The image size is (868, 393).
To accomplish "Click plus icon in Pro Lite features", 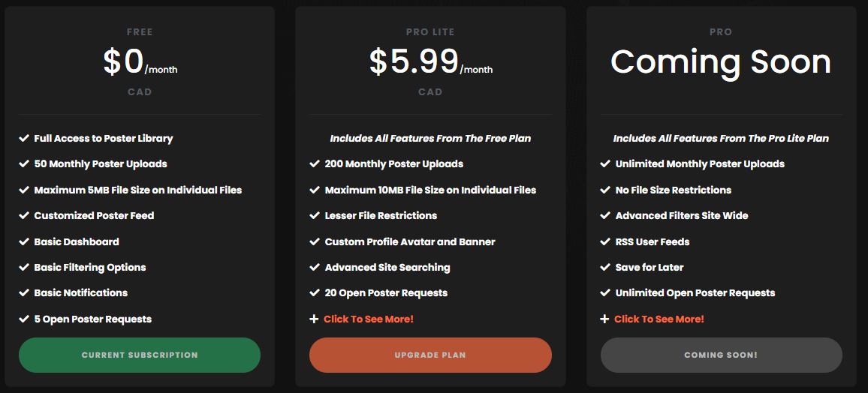I will [314, 319].
